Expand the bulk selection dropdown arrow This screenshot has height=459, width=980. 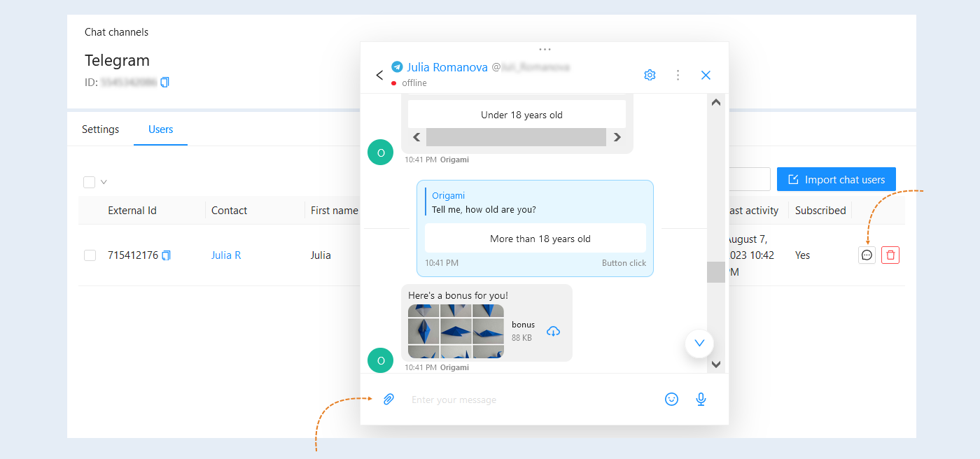104,182
